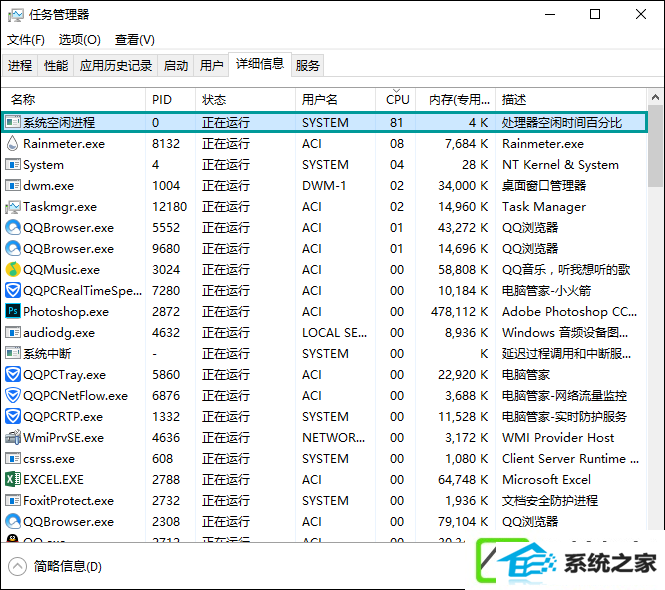Sort by the CPU column header
This screenshot has height=590, width=665.
coord(395,100)
